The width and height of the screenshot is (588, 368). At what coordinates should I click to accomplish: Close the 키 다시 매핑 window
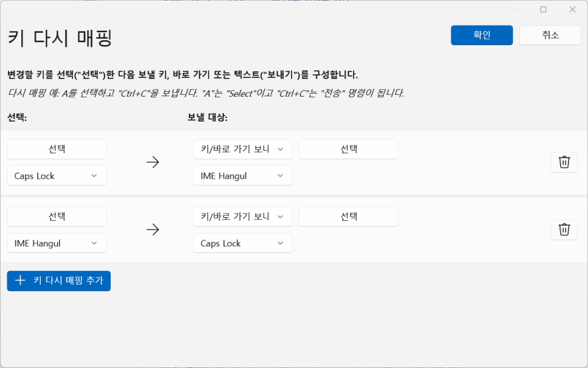572,9
